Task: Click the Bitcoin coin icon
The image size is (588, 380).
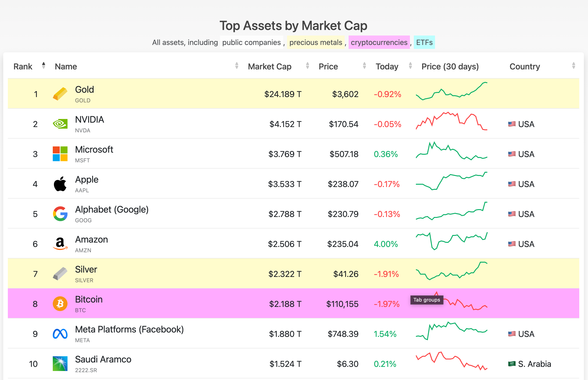Action: pyautogui.click(x=60, y=304)
